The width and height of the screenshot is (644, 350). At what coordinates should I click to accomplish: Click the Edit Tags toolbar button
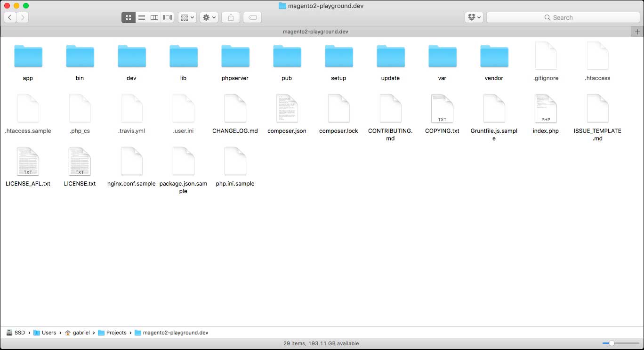click(x=252, y=17)
